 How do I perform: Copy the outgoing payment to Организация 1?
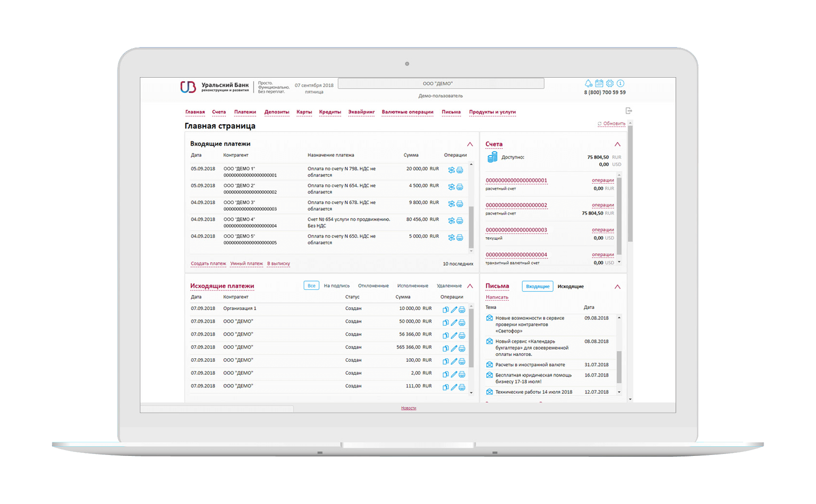[x=445, y=309]
